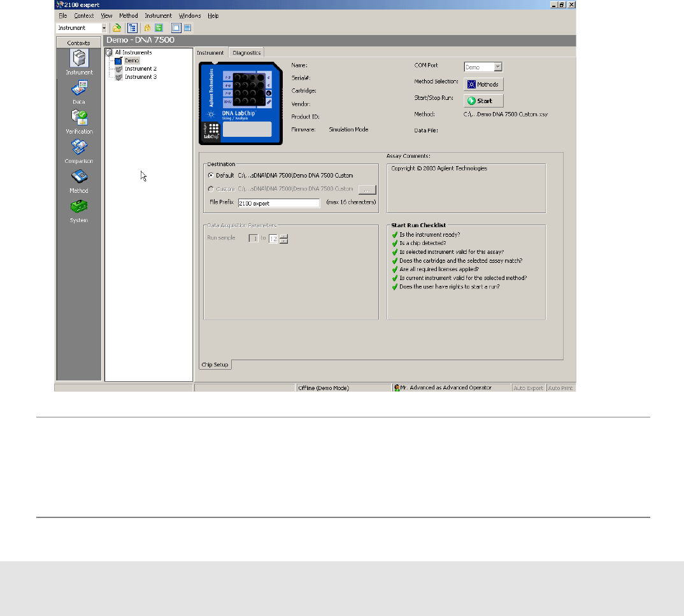Open the File menu
The width and height of the screenshot is (684, 616).
(63, 16)
